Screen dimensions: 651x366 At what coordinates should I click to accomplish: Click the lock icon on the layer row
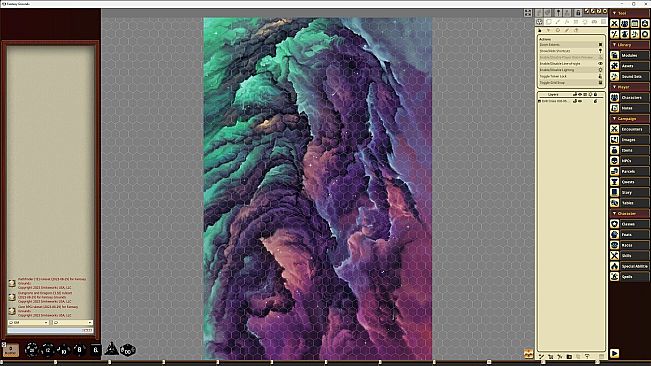[595, 101]
